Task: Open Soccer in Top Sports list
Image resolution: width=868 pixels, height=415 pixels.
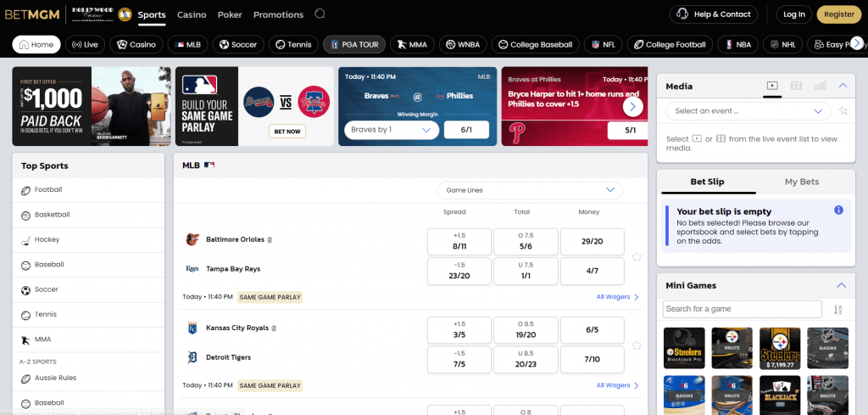Action: point(88,289)
